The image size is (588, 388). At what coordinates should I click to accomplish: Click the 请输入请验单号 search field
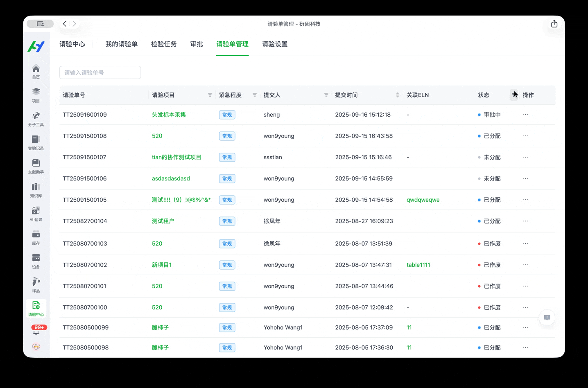point(100,72)
